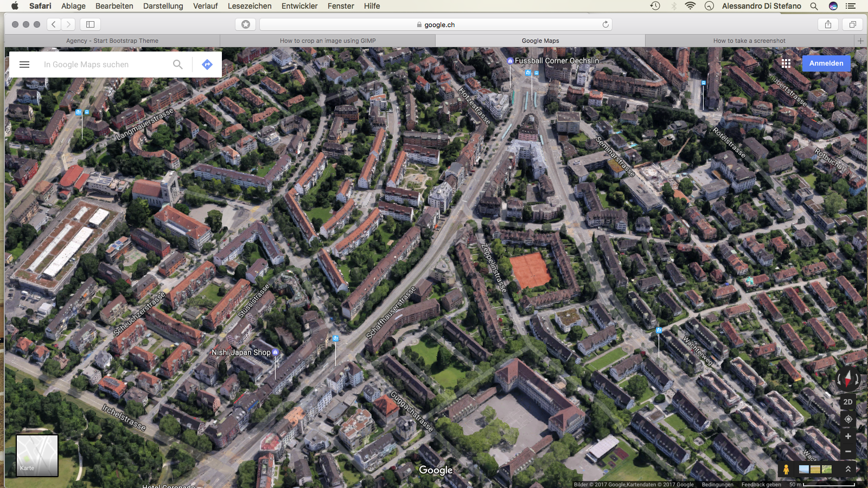This screenshot has height=488, width=868.
Task: Switch map to 2D view
Action: [848, 402]
